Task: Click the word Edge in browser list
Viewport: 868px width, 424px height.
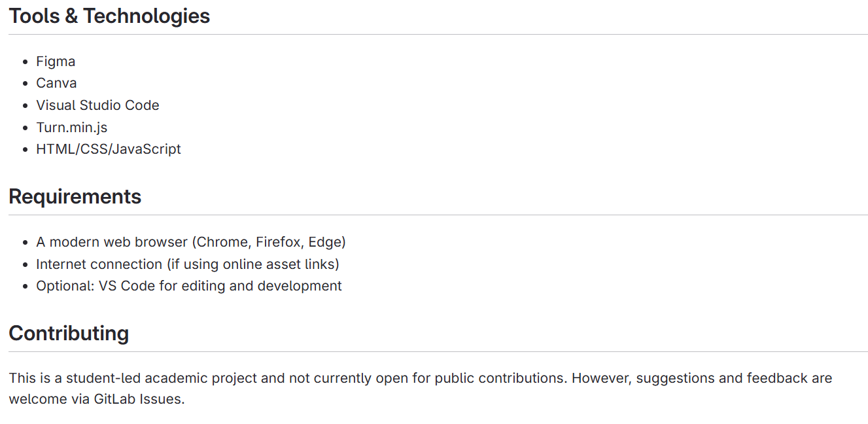Action: coord(324,242)
